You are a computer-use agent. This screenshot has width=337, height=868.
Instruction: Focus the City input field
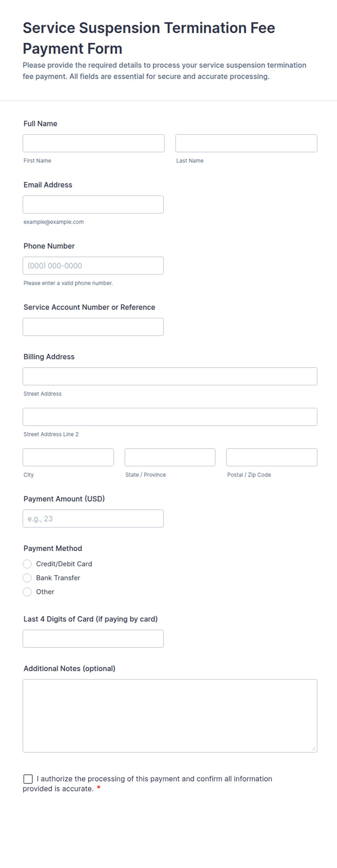(x=68, y=457)
